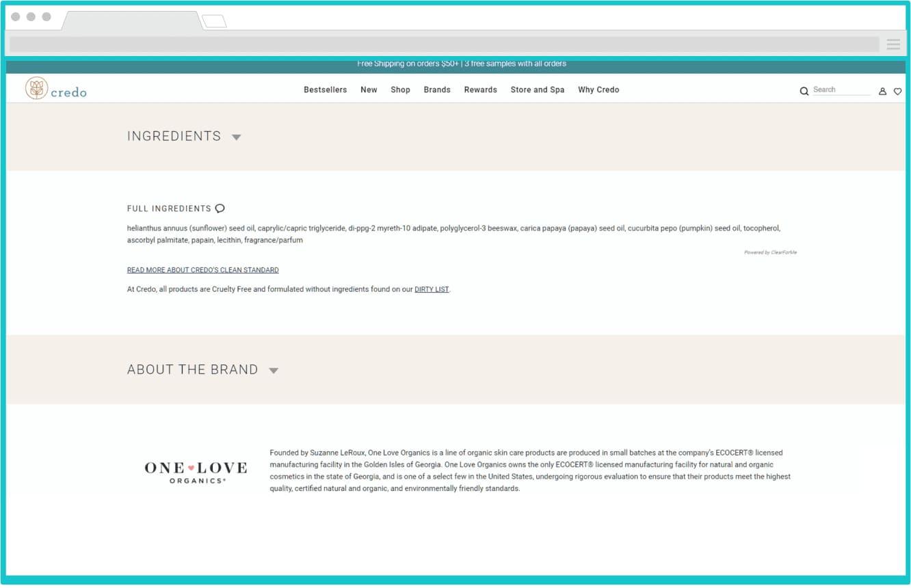
Task: Click the browser address bar
Action: click(x=444, y=44)
